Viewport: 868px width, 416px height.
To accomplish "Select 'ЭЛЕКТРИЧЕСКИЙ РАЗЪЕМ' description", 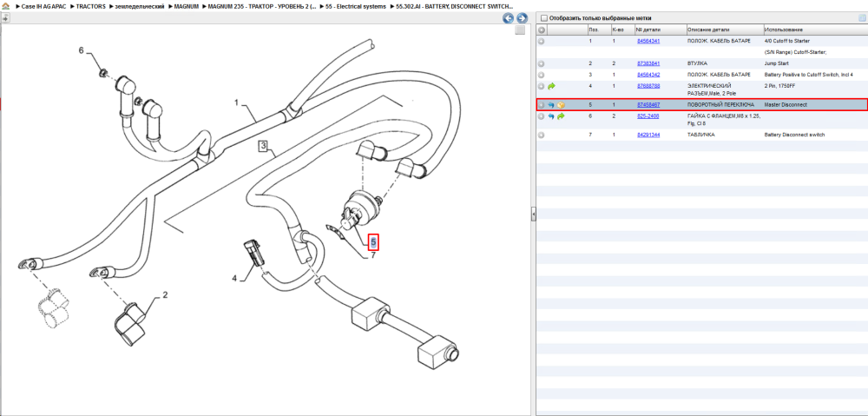I will [x=710, y=89].
